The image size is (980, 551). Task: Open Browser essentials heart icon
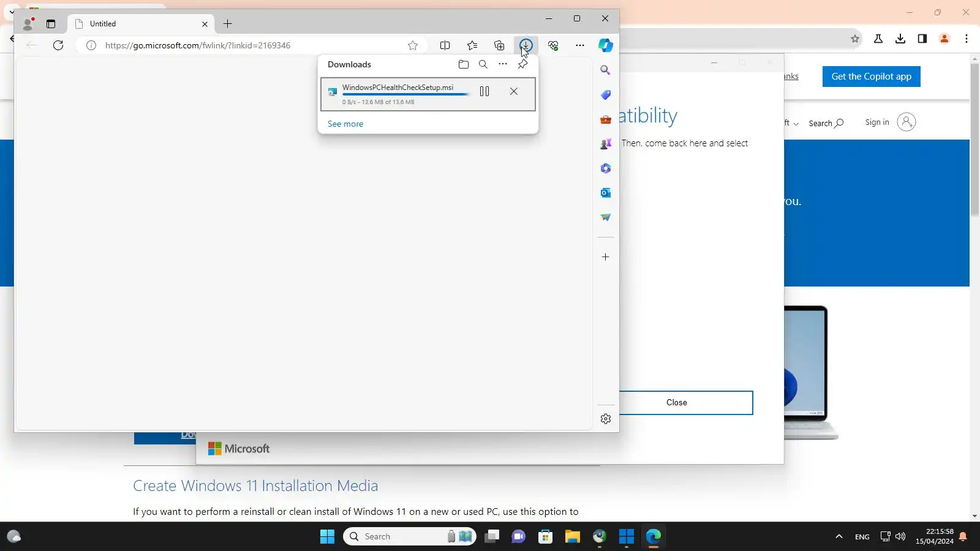pyautogui.click(x=553, y=45)
